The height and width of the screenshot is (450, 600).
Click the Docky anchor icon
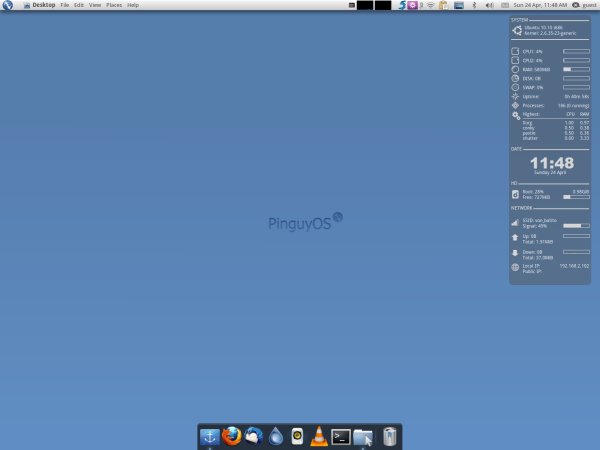click(210, 436)
